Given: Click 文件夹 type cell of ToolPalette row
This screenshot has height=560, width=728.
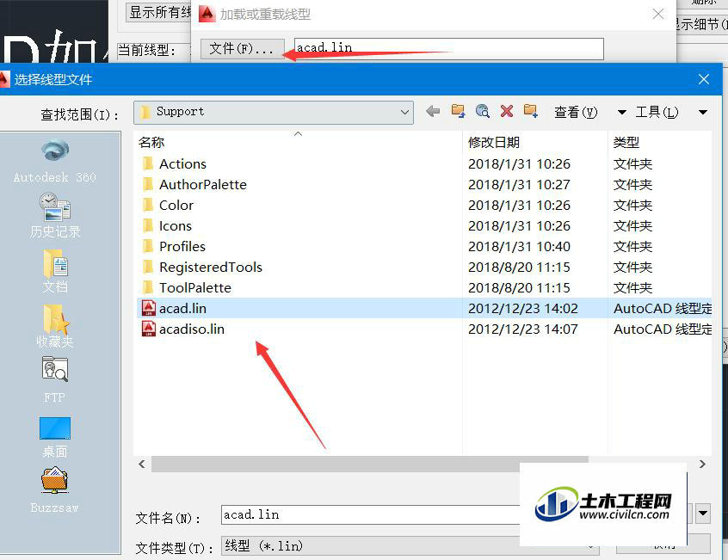Looking at the screenshot, I should point(632,287).
